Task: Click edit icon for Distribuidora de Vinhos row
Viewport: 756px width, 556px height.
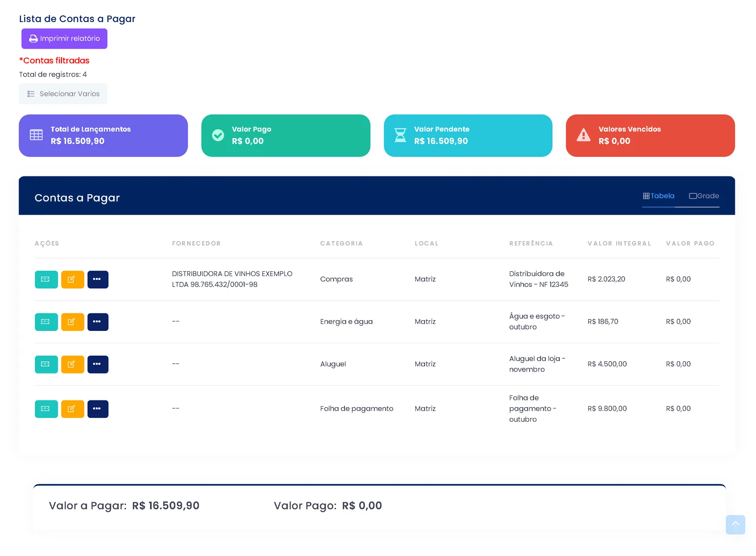Action: (x=72, y=279)
